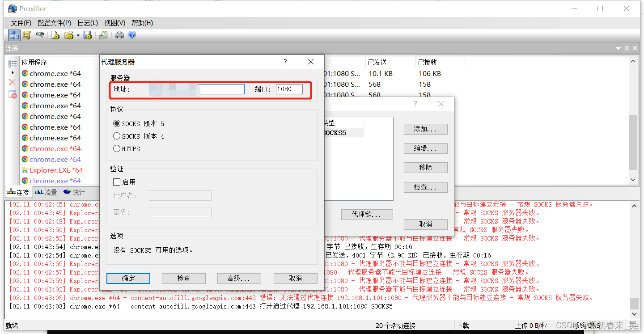Click the red X close-connection icon
The height and width of the screenshot is (334, 644).
pos(13,82)
